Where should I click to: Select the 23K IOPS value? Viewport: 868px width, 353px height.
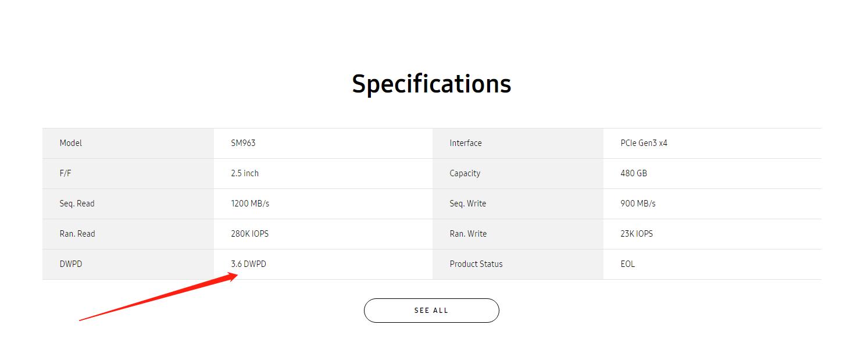pos(637,234)
